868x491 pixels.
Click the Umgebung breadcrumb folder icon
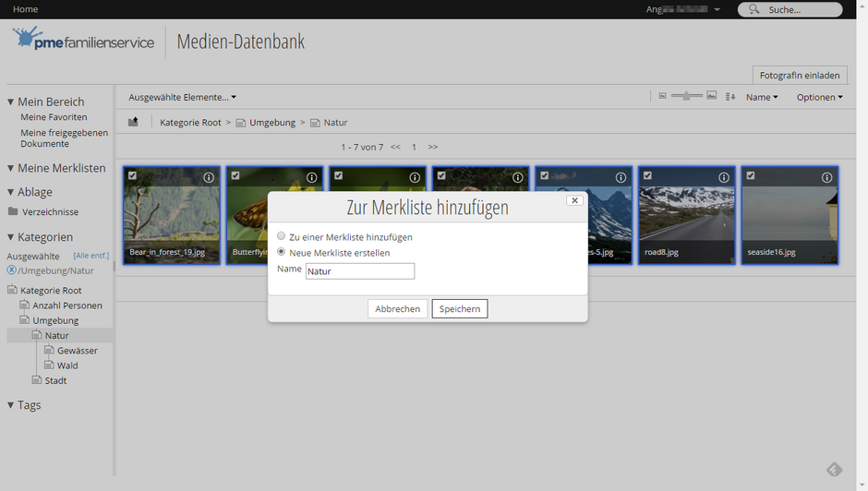240,123
